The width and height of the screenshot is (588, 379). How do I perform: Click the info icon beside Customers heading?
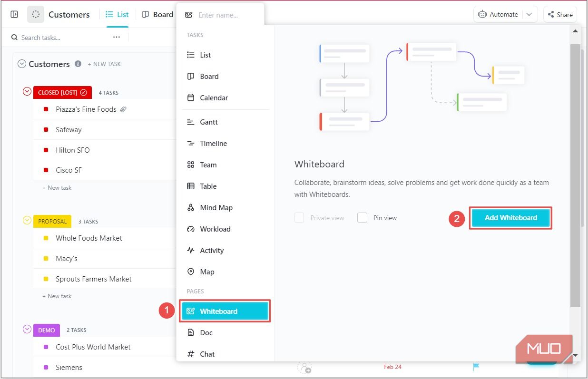(x=78, y=64)
